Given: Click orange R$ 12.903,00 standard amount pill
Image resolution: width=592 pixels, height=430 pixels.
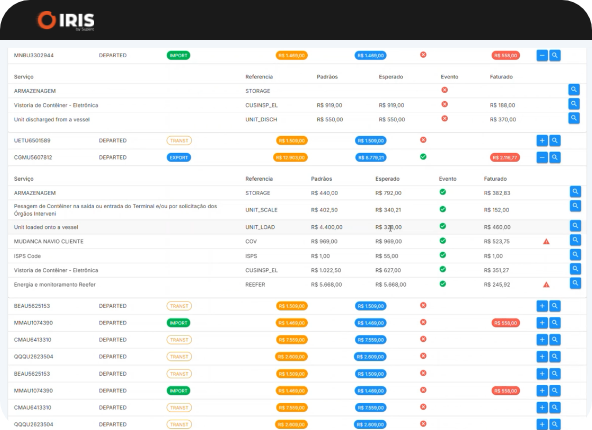Looking at the screenshot, I should click(290, 157).
